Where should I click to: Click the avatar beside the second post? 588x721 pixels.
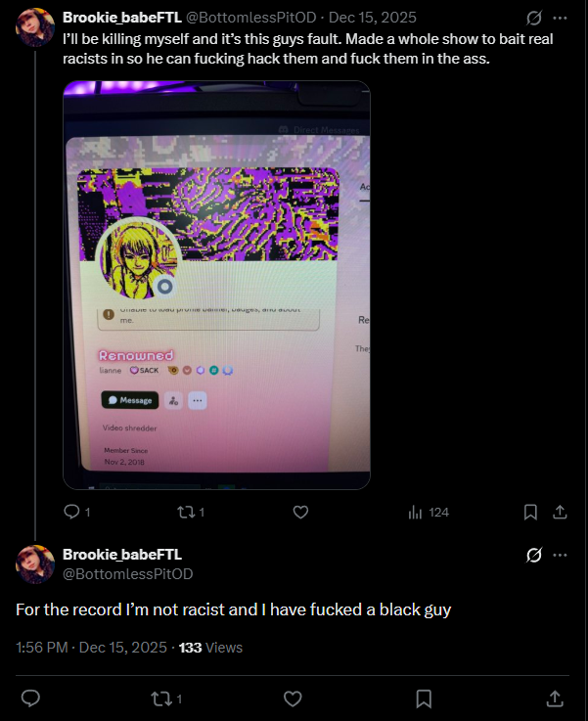(x=35, y=564)
